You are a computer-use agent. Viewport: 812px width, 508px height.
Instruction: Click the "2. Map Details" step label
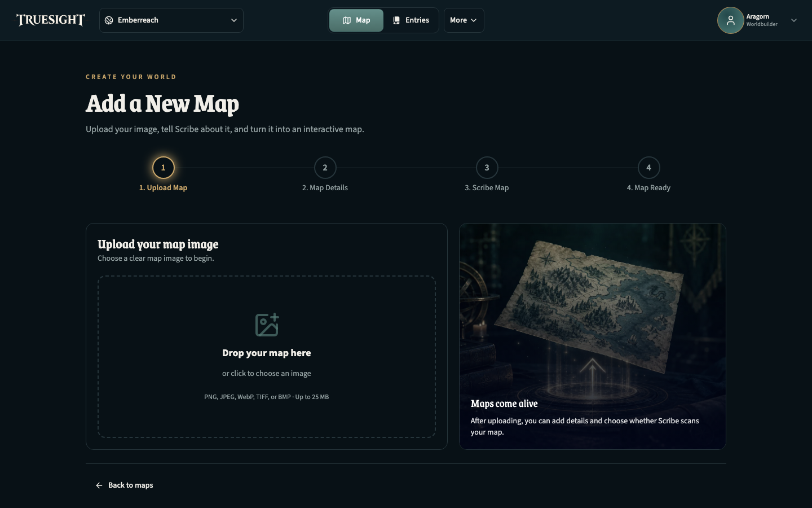(x=325, y=188)
